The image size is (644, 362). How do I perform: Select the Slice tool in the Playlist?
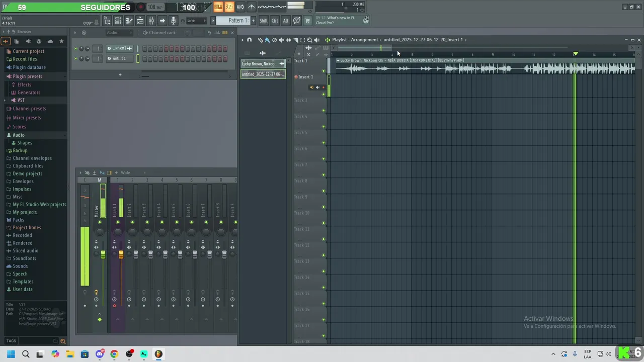click(x=295, y=40)
